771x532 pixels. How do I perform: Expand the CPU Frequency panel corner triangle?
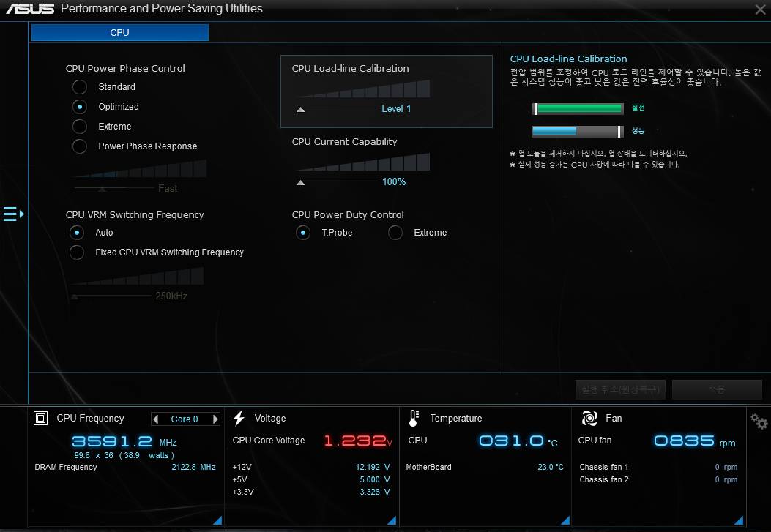click(217, 521)
